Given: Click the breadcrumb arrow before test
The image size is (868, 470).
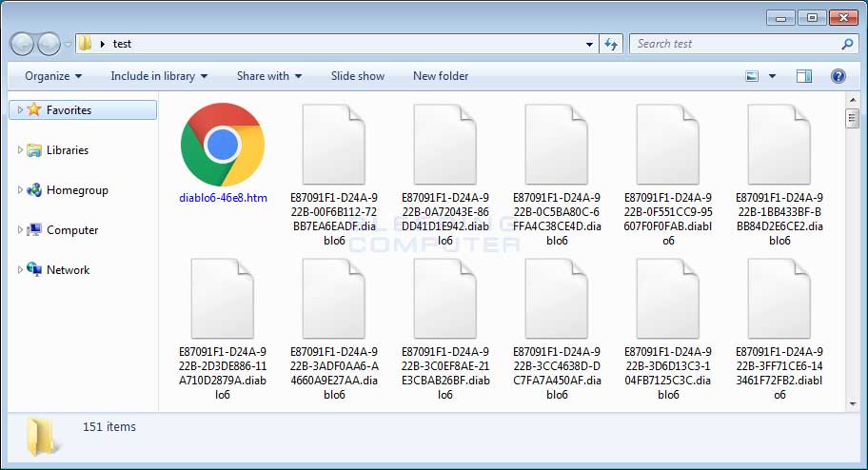Looking at the screenshot, I should pyautogui.click(x=103, y=44).
